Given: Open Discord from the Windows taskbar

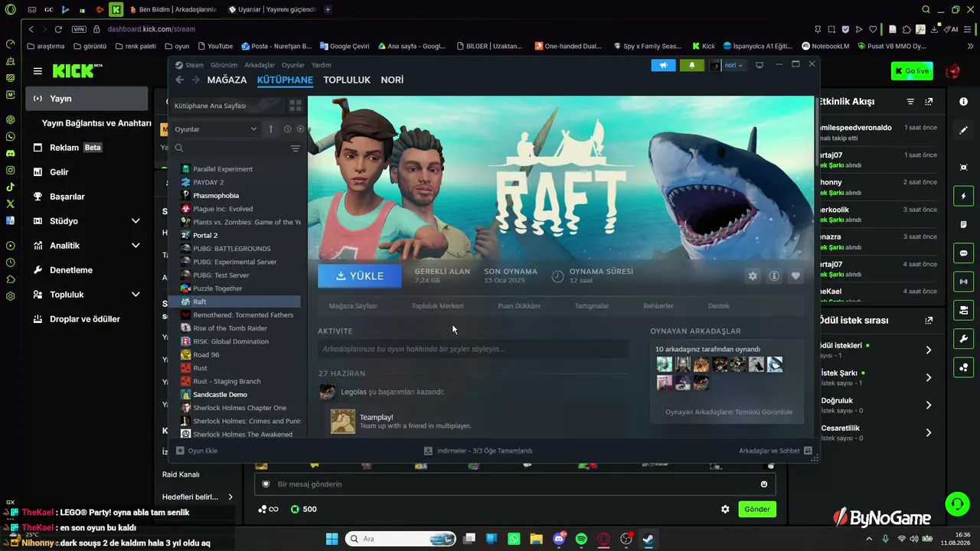Looking at the screenshot, I should 559,539.
